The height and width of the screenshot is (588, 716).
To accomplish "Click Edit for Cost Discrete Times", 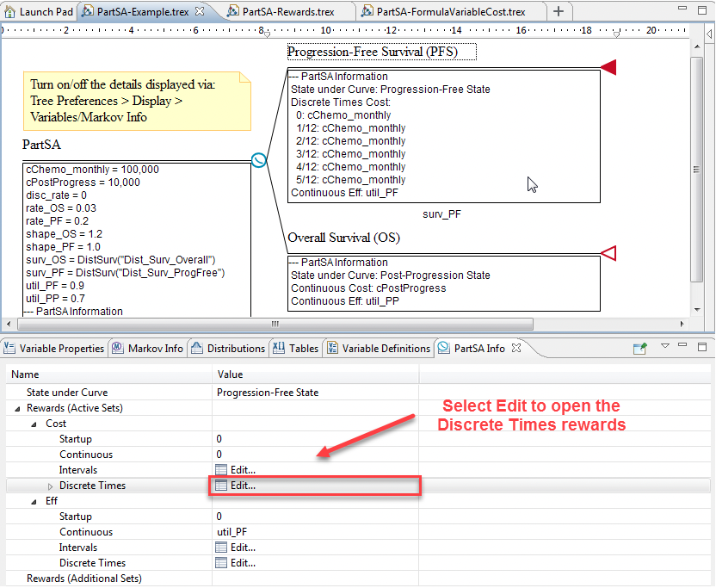I will click(x=242, y=486).
